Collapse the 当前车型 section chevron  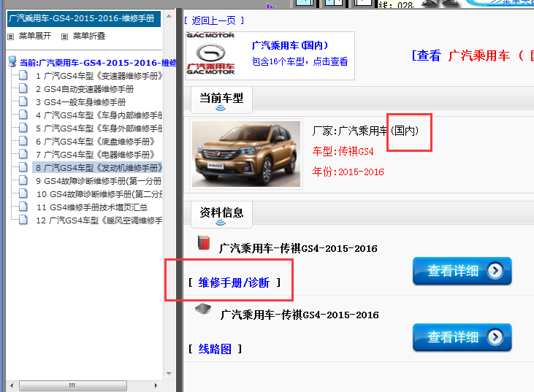click(x=221, y=108)
